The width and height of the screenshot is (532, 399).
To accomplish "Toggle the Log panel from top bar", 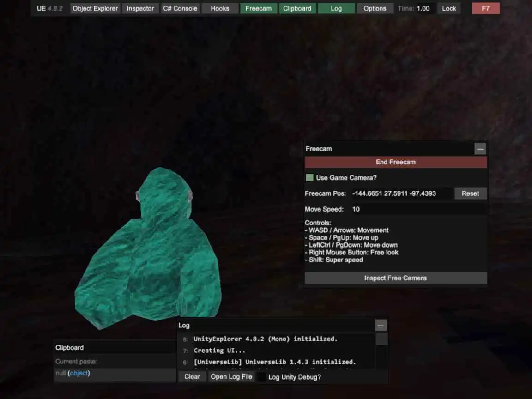I will [336, 8].
